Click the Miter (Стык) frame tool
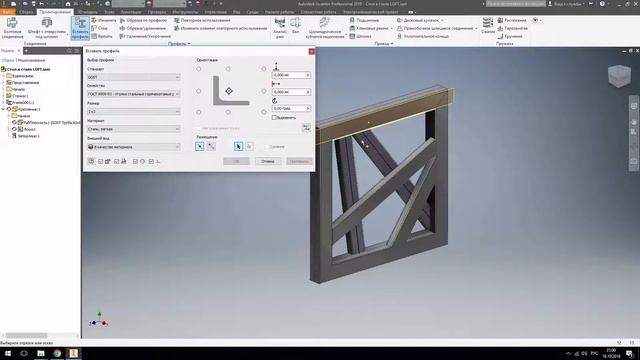 coord(100,28)
